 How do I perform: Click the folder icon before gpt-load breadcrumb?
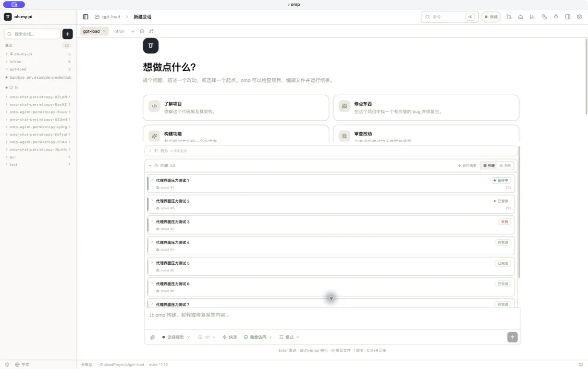(97, 17)
